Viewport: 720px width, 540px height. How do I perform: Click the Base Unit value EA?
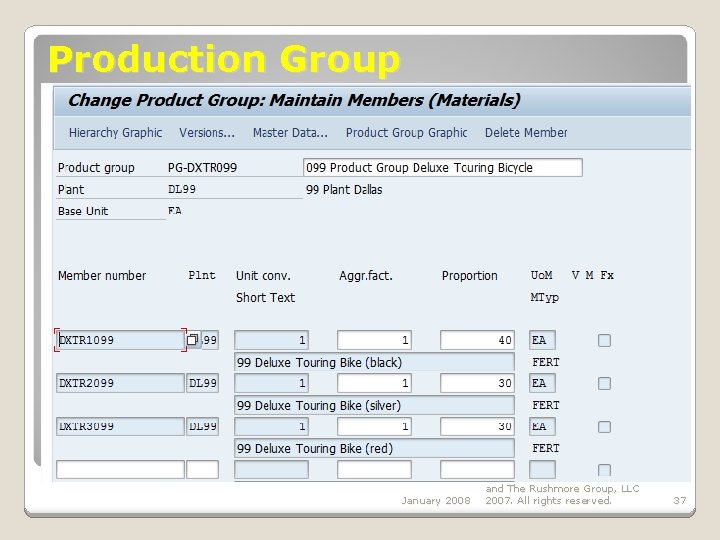[x=175, y=211]
